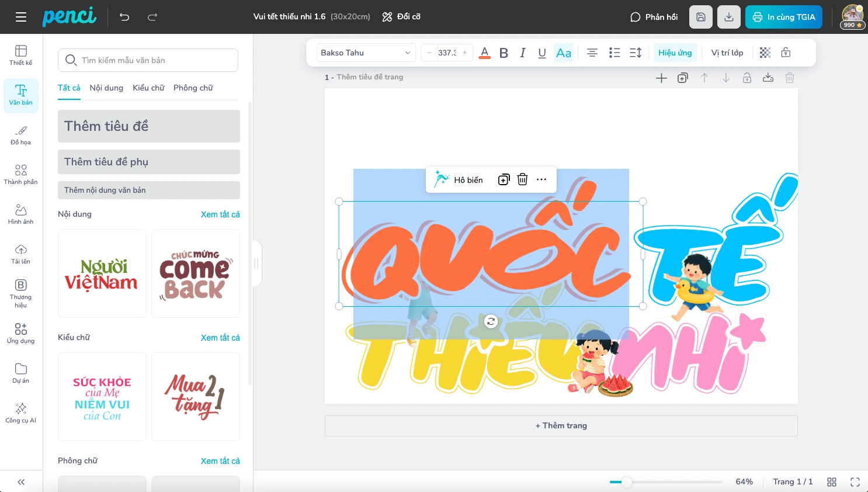This screenshot has height=492, width=868.
Task: Open the Thành phần sidebar panel
Action: pos(21,175)
